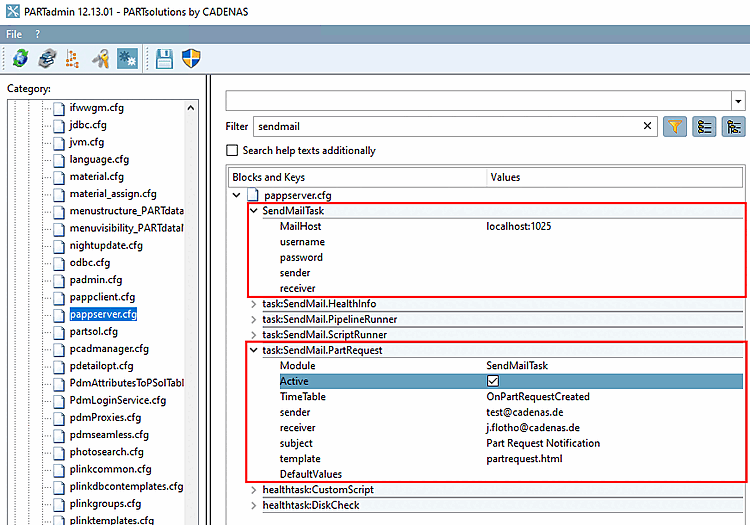Expand healthtask:CustomScript block

pyautogui.click(x=254, y=490)
